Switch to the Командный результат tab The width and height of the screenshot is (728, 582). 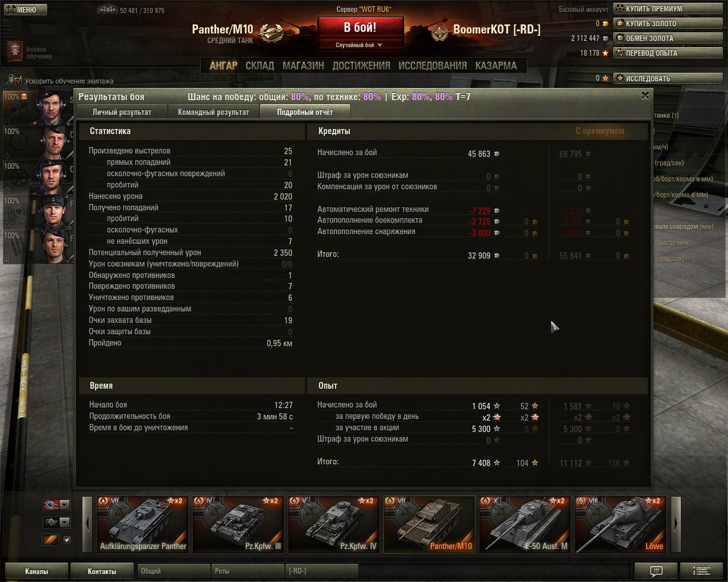point(213,112)
